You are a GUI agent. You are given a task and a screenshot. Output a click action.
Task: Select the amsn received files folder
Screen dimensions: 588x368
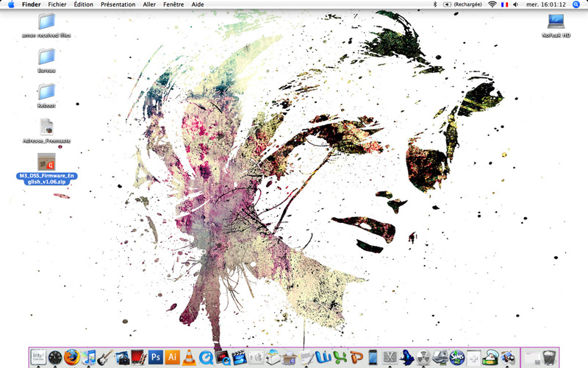[x=46, y=25]
